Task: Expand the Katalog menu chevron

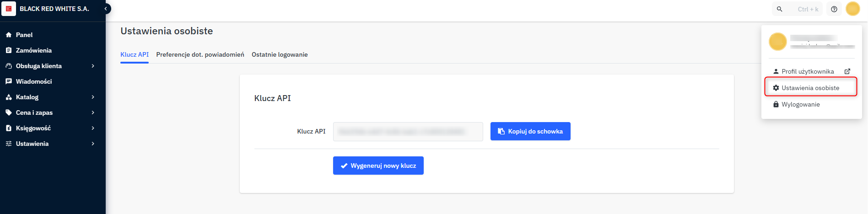Action: click(93, 97)
